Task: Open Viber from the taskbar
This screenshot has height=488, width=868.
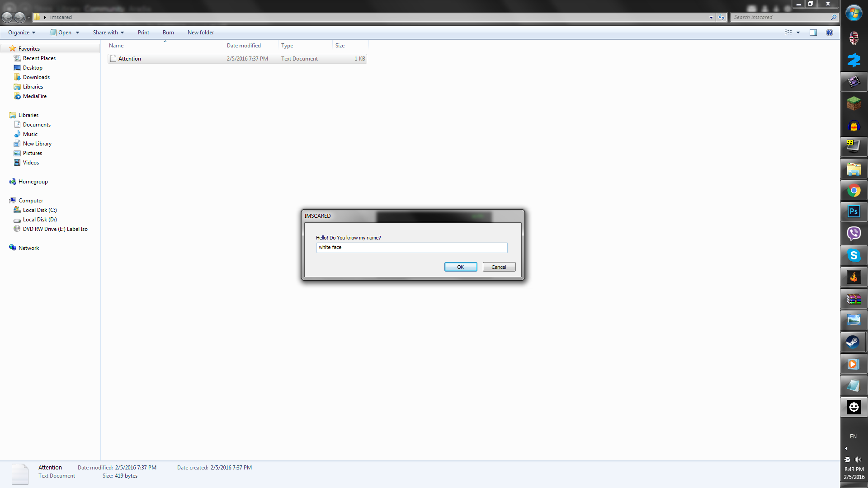Action: [x=854, y=234]
